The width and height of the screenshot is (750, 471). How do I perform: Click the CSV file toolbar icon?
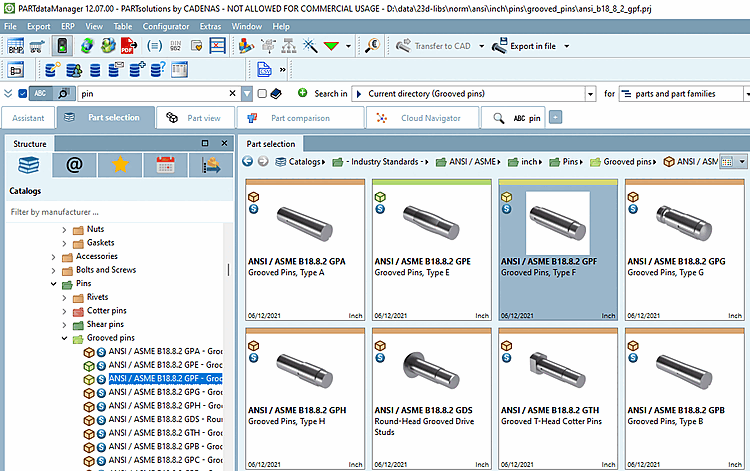pyautogui.click(x=265, y=70)
